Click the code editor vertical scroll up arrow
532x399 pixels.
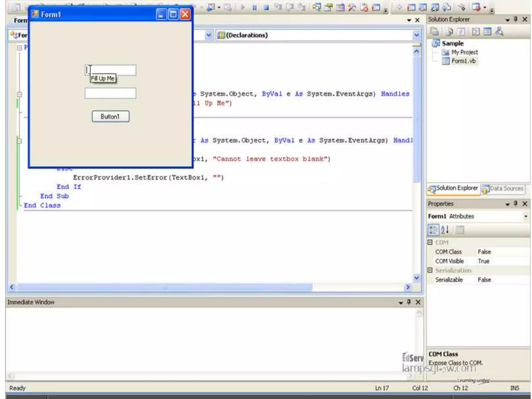[x=416, y=51]
